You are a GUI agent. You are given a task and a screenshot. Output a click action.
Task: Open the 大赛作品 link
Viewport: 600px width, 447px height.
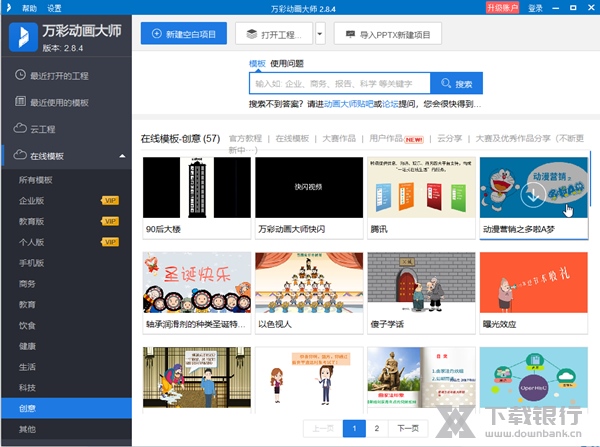coord(339,138)
